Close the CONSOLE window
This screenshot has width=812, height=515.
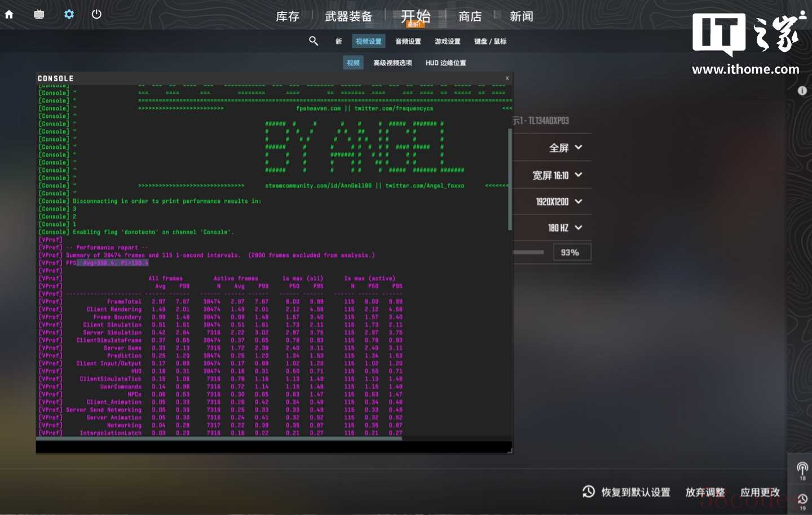click(x=507, y=78)
